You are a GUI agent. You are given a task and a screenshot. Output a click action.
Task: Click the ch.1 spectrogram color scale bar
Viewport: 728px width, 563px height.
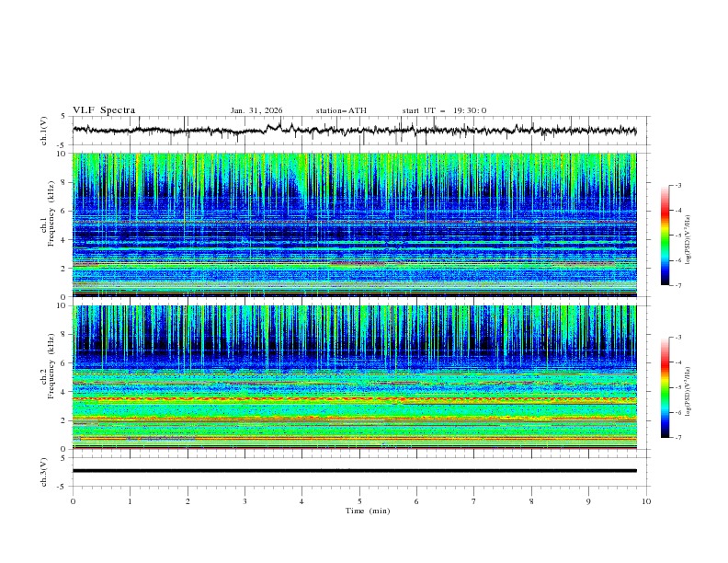click(665, 236)
